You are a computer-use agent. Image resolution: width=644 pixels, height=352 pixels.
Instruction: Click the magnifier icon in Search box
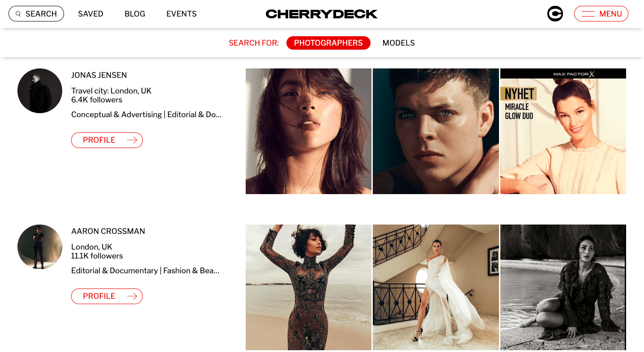pyautogui.click(x=18, y=14)
